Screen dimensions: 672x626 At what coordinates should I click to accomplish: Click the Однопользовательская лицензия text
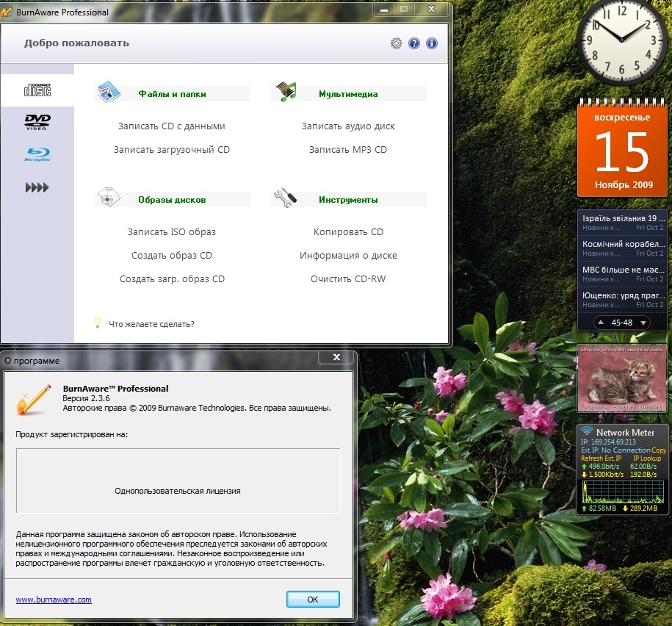pyautogui.click(x=178, y=491)
